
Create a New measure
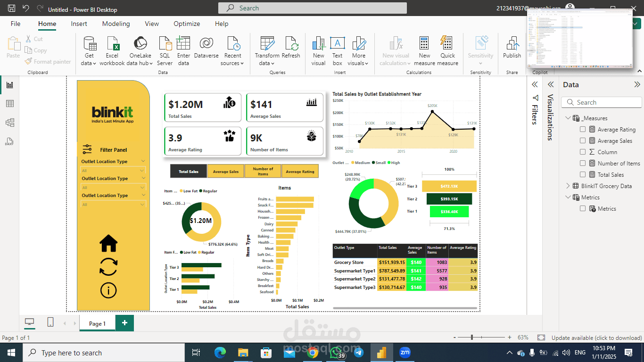[x=424, y=51]
